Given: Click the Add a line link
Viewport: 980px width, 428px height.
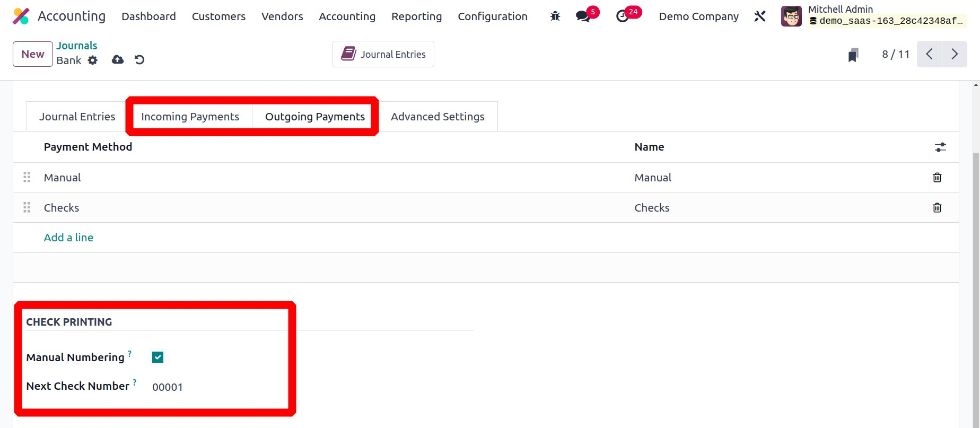Looking at the screenshot, I should (x=68, y=238).
